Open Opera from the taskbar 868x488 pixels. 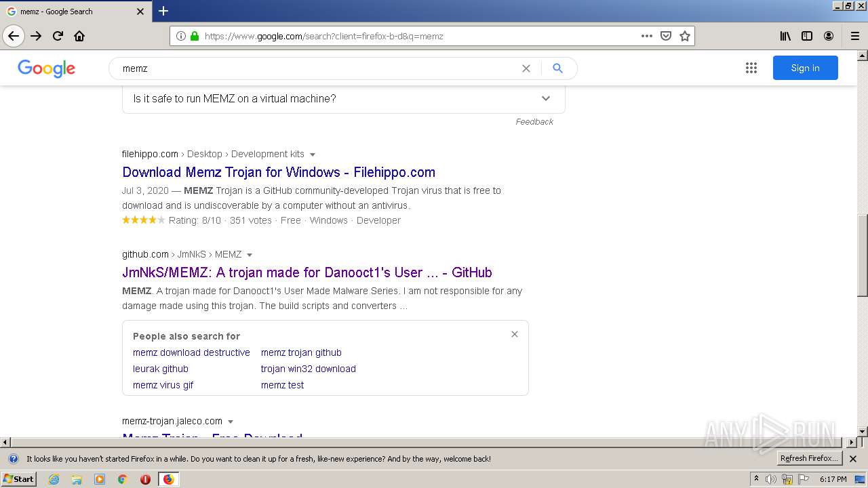coord(145,479)
